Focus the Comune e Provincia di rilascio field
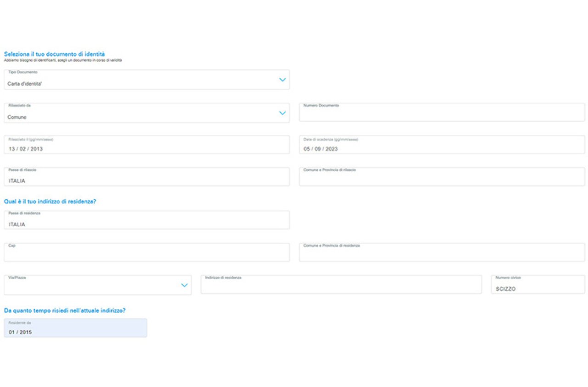The width and height of the screenshot is (588, 387). coord(441,177)
